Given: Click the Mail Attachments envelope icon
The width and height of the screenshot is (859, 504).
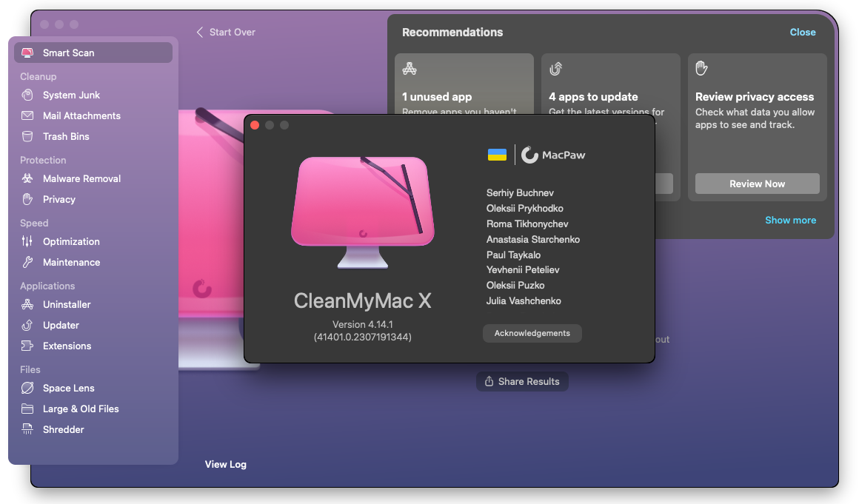Looking at the screenshot, I should (27, 115).
